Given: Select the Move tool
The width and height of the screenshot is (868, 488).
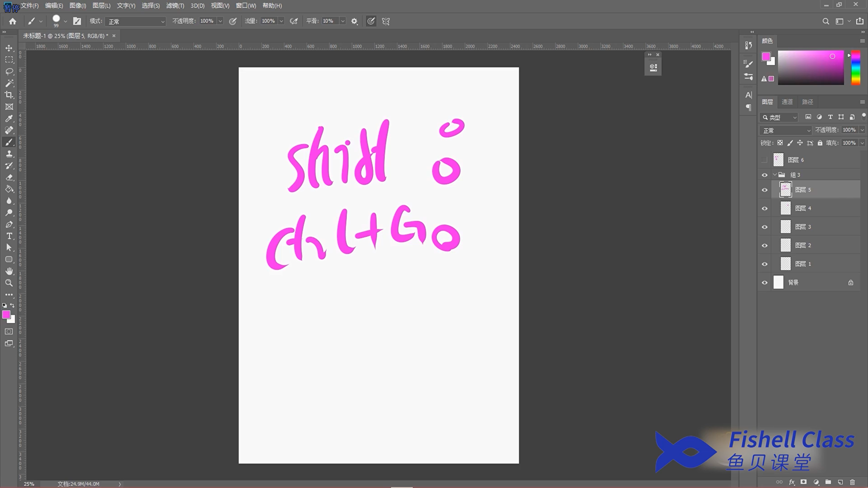Looking at the screenshot, I should [x=9, y=48].
